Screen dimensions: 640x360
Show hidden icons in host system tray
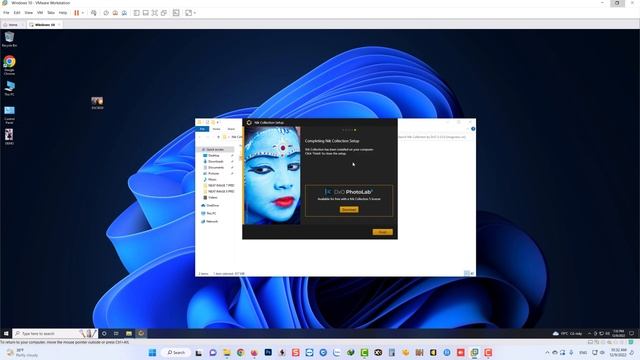pos(547,352)
